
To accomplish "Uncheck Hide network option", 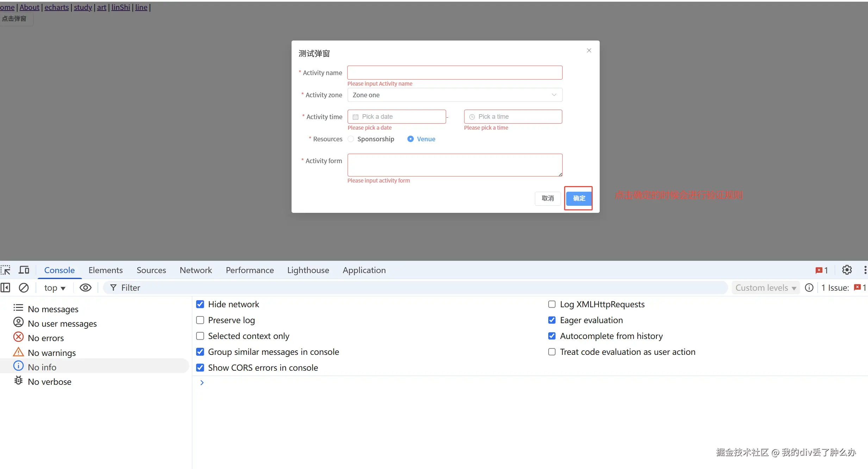I will click(x=200, y=304).
